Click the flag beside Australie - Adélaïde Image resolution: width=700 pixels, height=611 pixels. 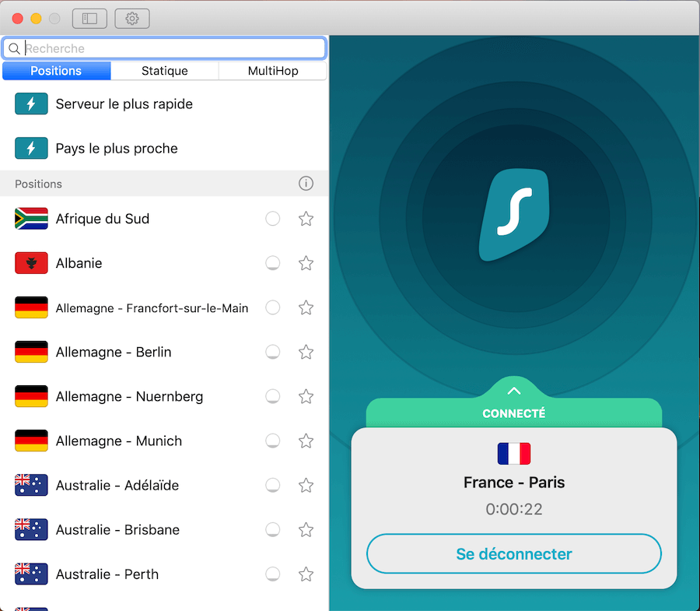(31, 485)
